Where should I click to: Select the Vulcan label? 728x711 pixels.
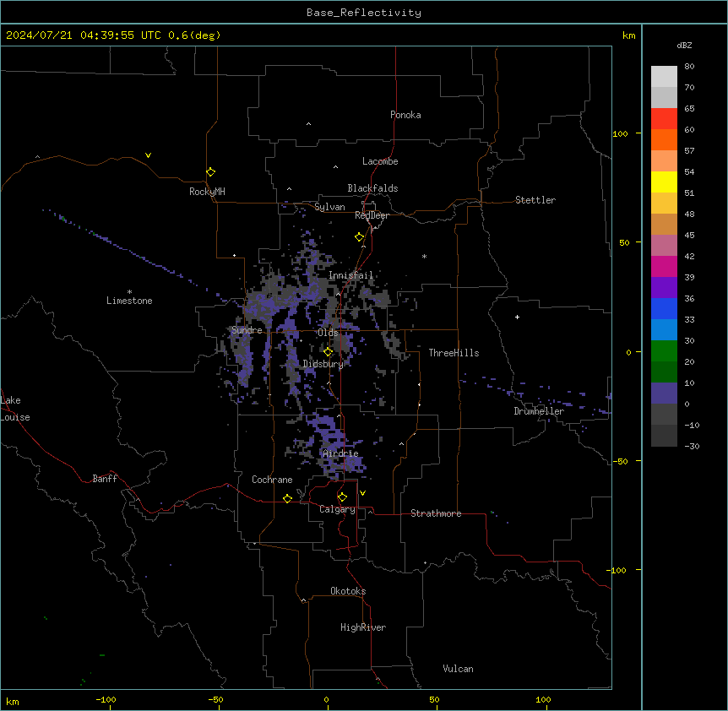tap(459, 669)
